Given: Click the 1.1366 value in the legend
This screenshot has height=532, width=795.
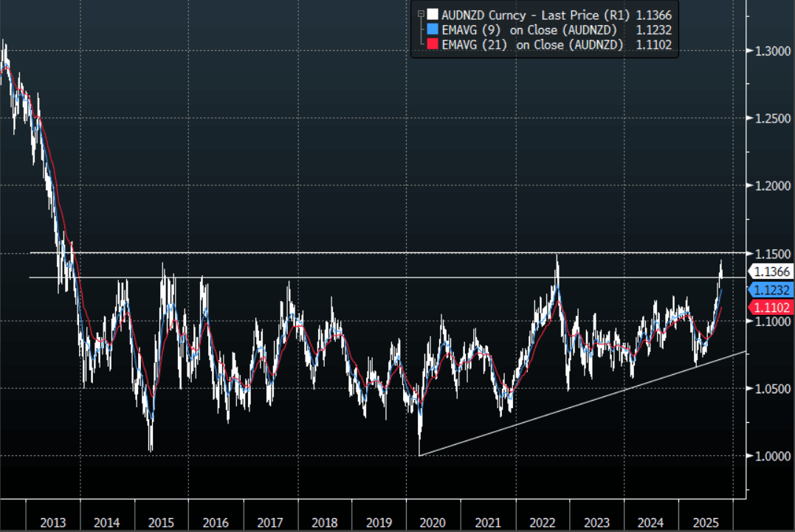Looking at the screenshot, I should pyautogui.click(x=654, y=15).
